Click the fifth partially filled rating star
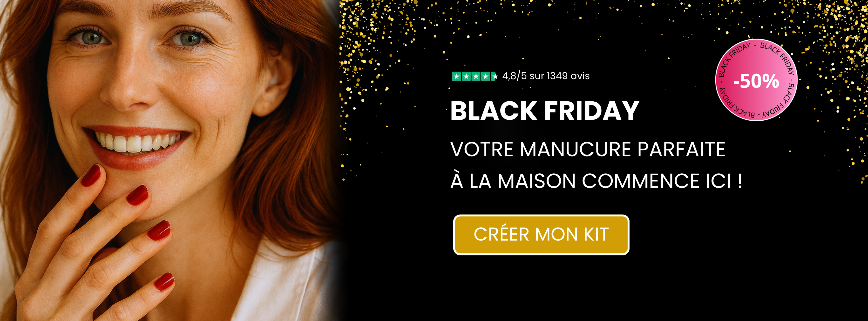Image resolution: width=868 pixels, height=321 pixels. 494,76
